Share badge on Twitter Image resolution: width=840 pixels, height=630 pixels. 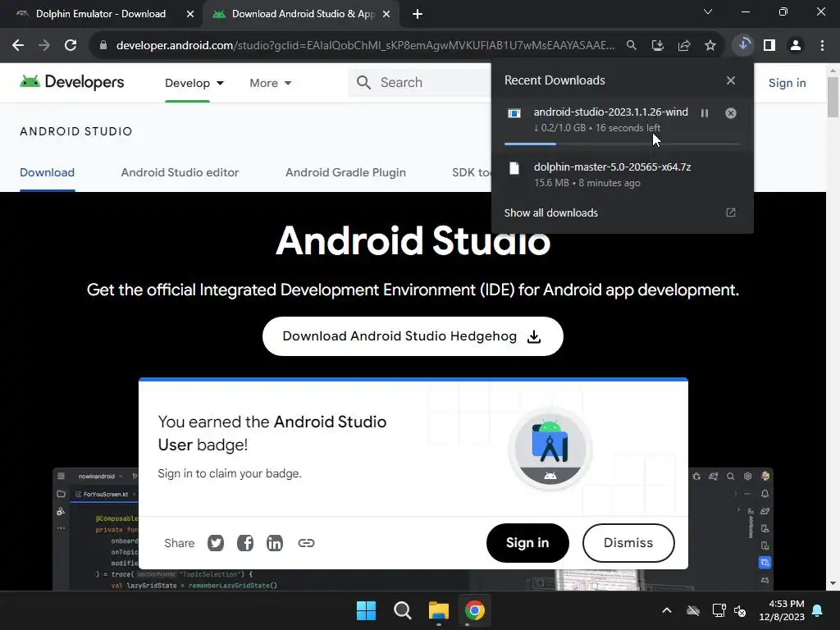tap(216, 543)
